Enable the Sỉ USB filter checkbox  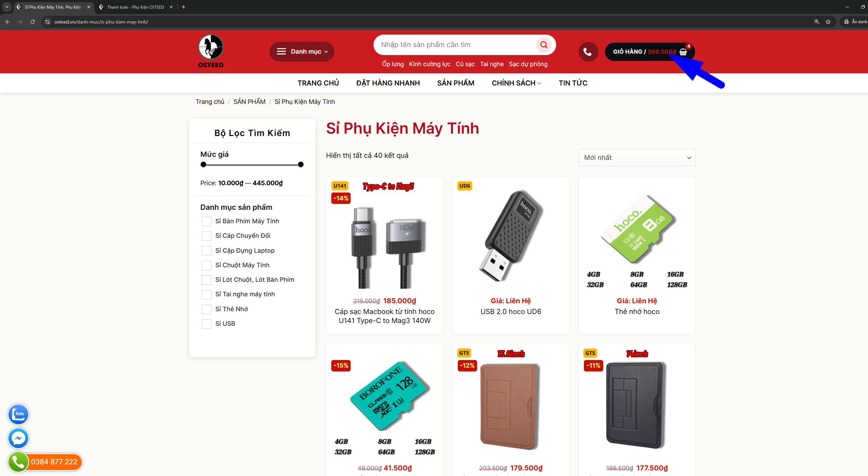point(207,324)
